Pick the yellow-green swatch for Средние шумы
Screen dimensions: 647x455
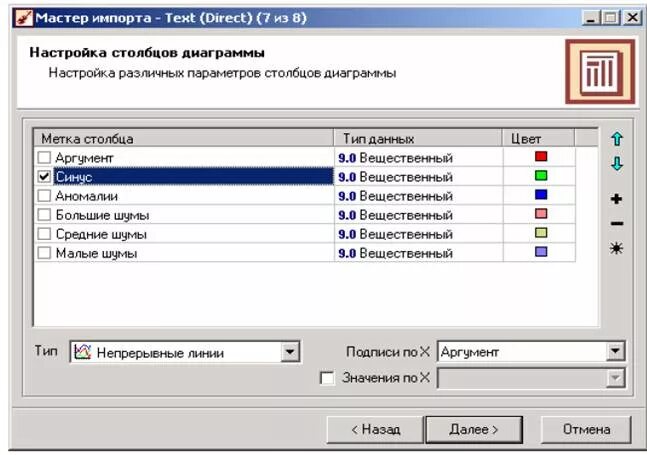(x=541, y=233)
